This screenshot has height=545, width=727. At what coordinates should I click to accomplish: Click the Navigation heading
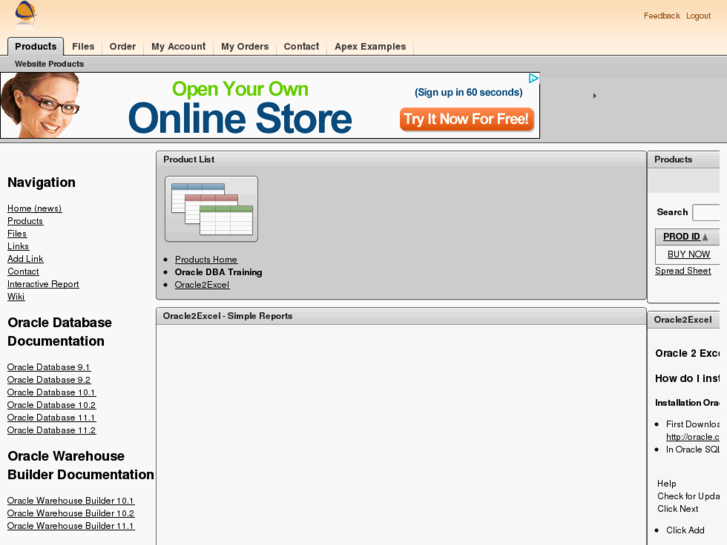tap(41, 182)
